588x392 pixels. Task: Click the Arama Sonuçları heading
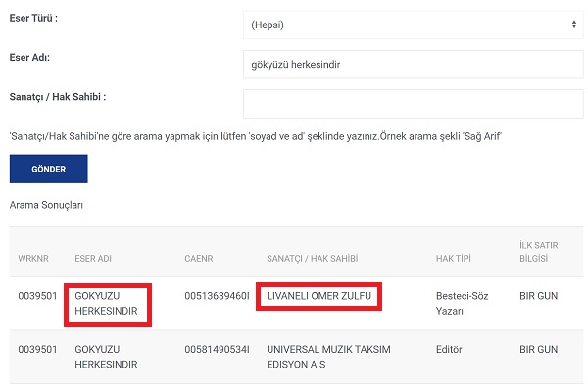point(47,205)
